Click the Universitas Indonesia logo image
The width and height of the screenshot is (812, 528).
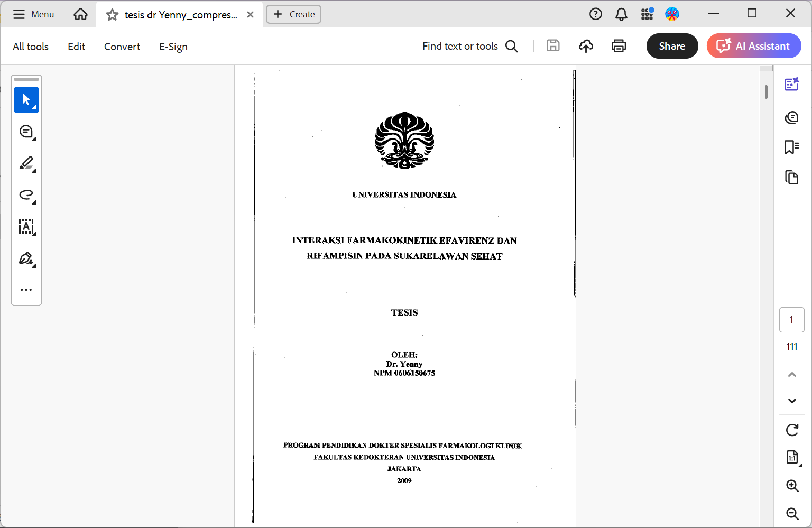(x=404, y=140)
